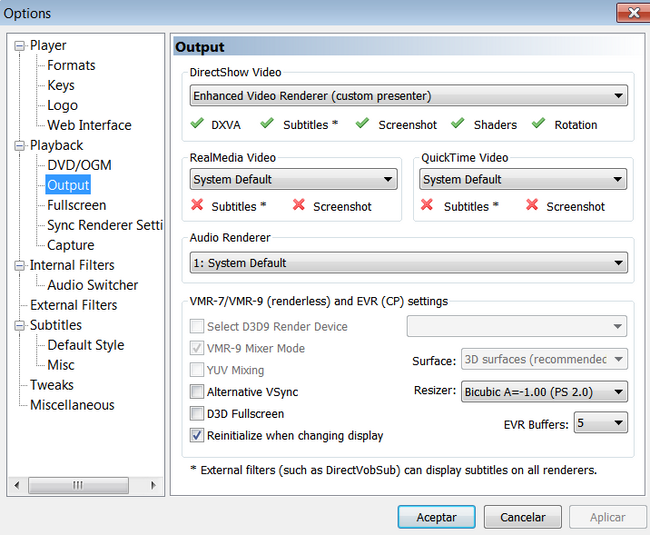Open the Audio Renderer dropdown
This screenshot has width=650, height=535.
point(408,263)
